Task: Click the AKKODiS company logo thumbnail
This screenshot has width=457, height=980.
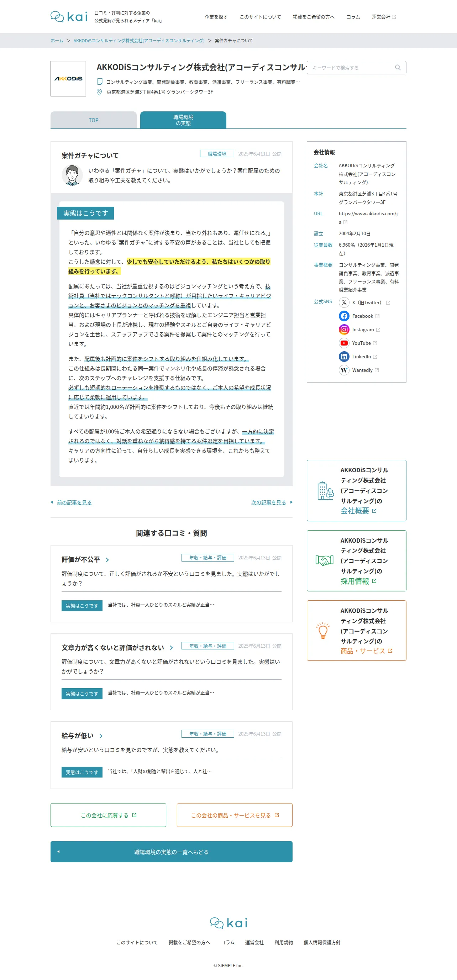Action: (x=68, y=79)
